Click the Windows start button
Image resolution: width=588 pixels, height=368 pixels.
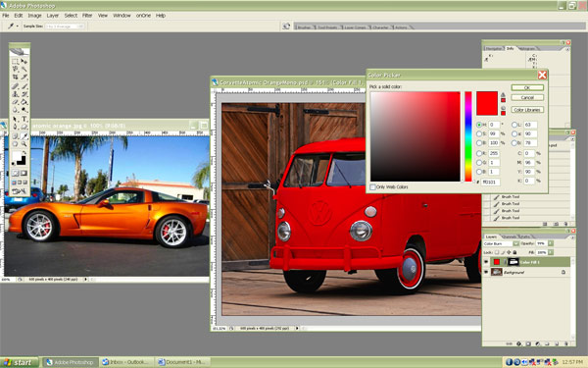(x=20, y=362)
